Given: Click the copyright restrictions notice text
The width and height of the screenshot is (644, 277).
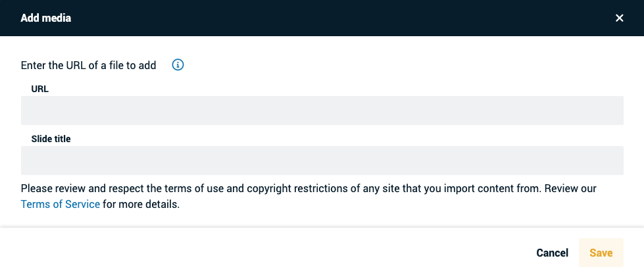Looking at the screenshot, I should [x=309, y=197].
